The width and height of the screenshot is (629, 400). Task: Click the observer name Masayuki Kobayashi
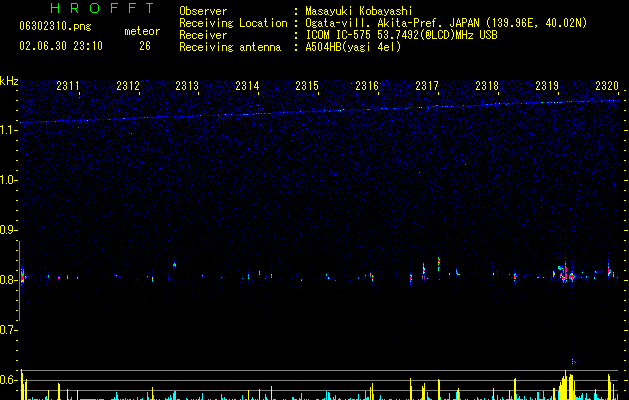tap(359, 11)
